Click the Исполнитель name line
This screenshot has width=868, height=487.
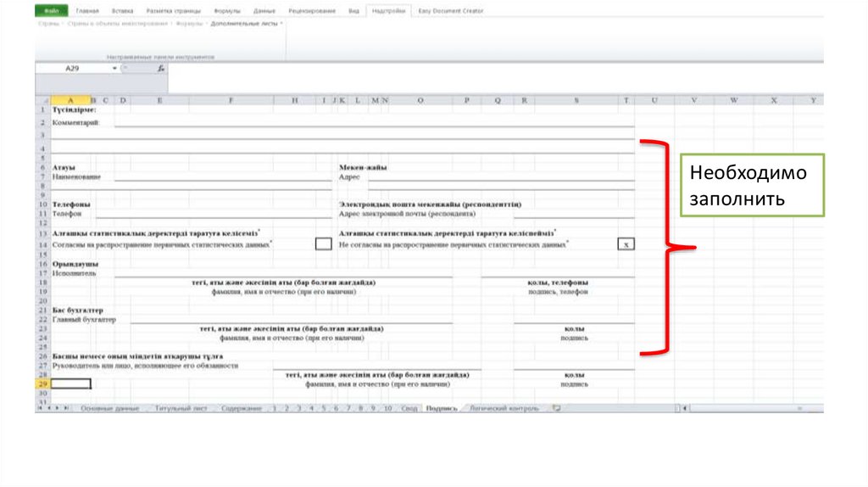pyautogui.click(x=283, y=272)
